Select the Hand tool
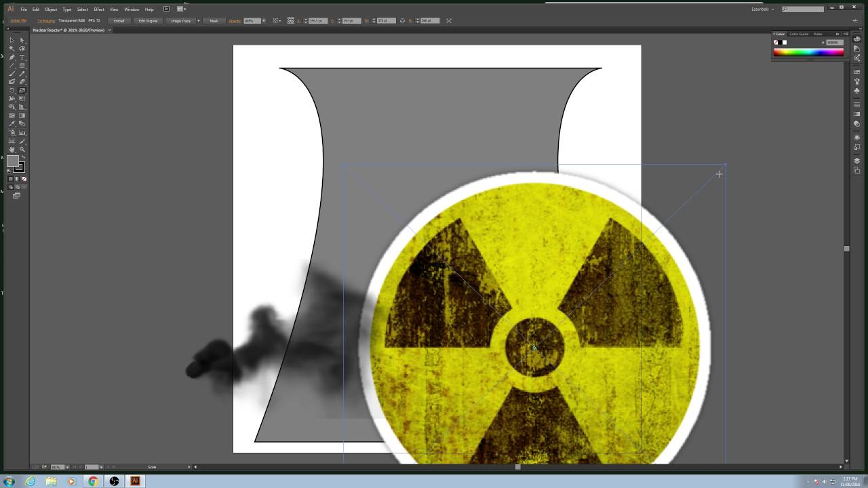 [x=12, y=149]
